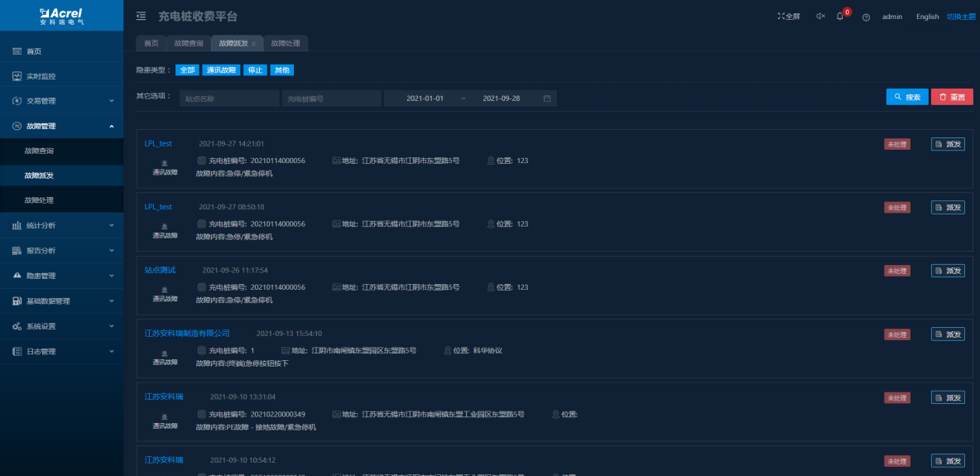Click the 首页 home icon in sidebar
Viewport: 980px width, 476px height.
click(17, 51)
